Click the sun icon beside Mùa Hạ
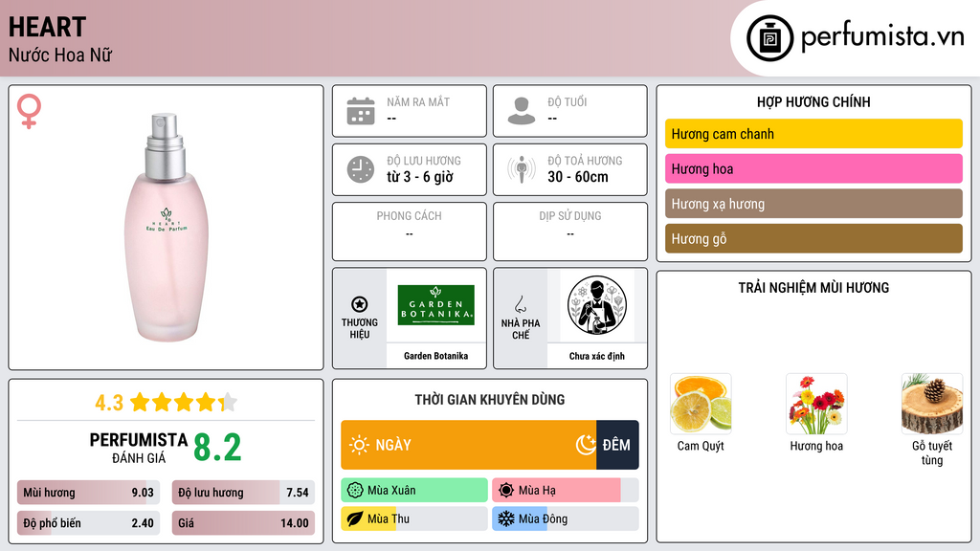 (506, 491)
